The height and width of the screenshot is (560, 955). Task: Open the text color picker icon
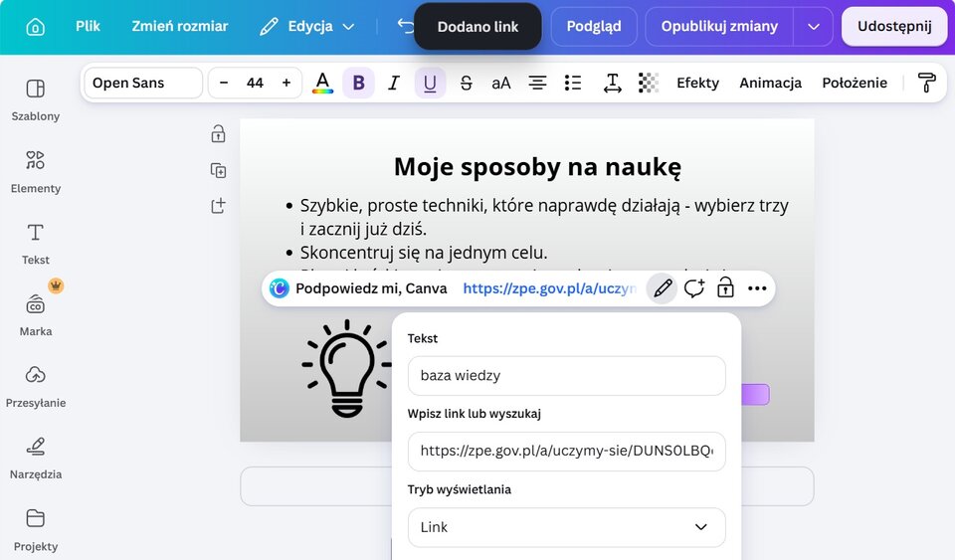pyautogui.click(x=322, y=83)
